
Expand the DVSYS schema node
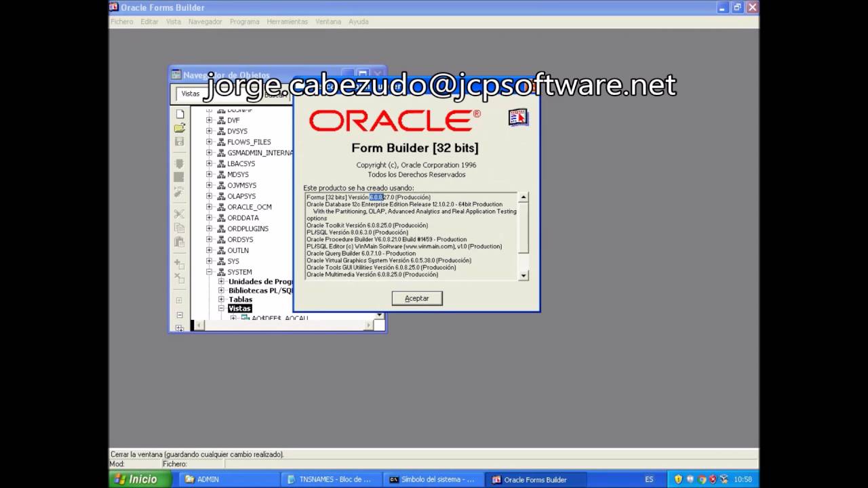click(x=209, y=131)
